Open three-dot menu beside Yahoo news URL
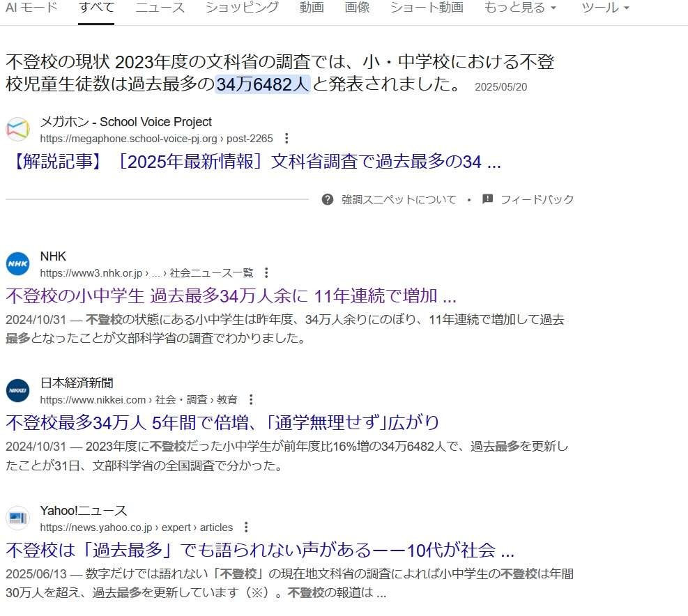The image size is (688, 616). (245, 527)
